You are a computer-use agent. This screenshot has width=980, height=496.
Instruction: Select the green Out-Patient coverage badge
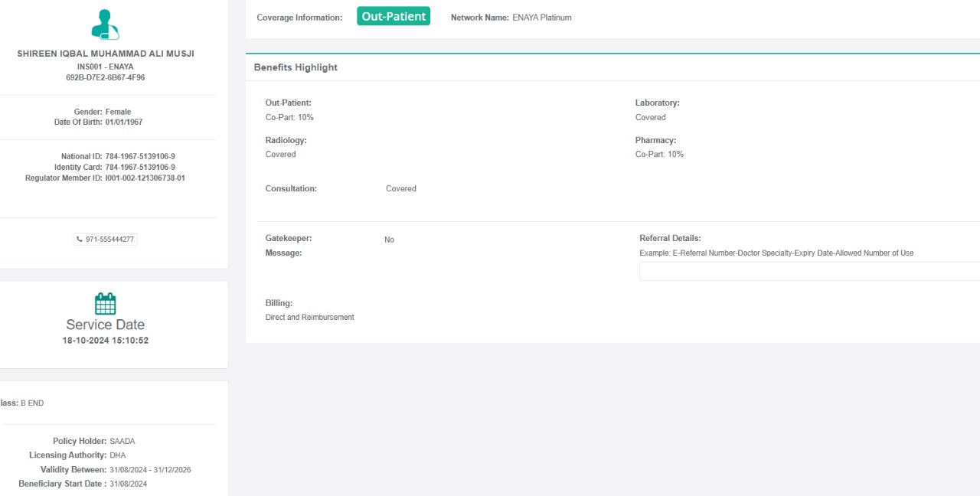tap(393, 16)
